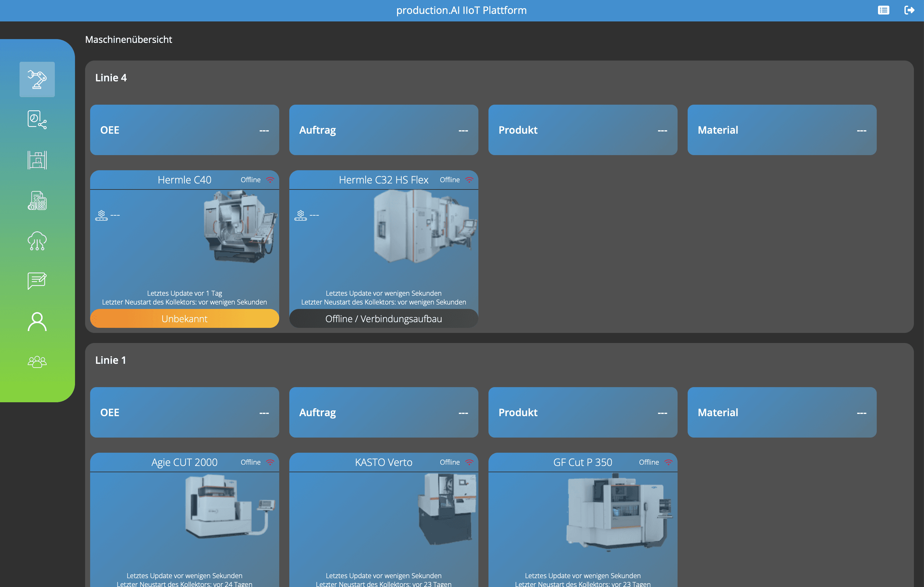Screen dimensions: 924x587
Task: Click the cloud connectivity sidebar icon
Action: [37, 241]
